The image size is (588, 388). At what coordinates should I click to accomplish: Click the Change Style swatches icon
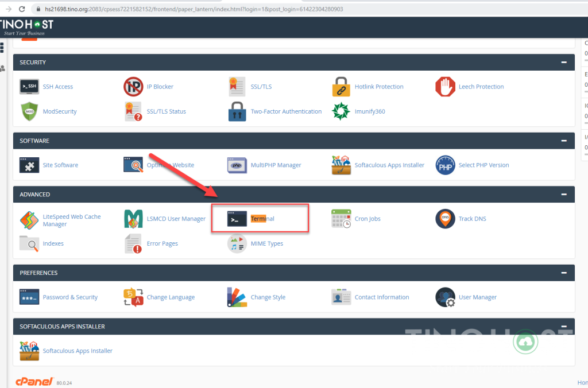(237, 297)
